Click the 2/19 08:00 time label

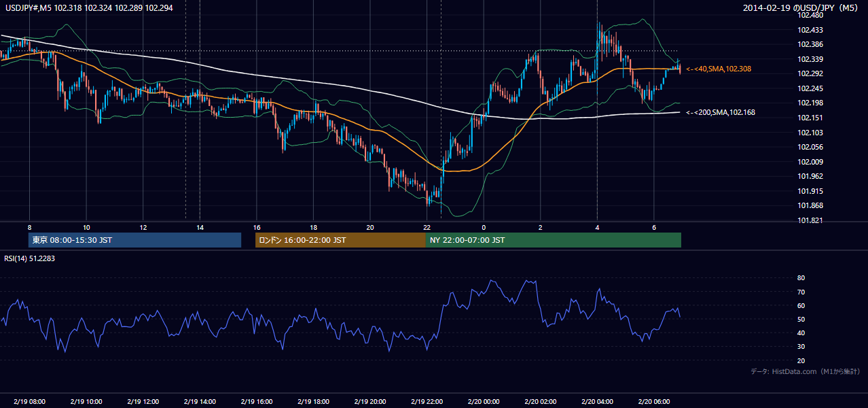[29, 402]
